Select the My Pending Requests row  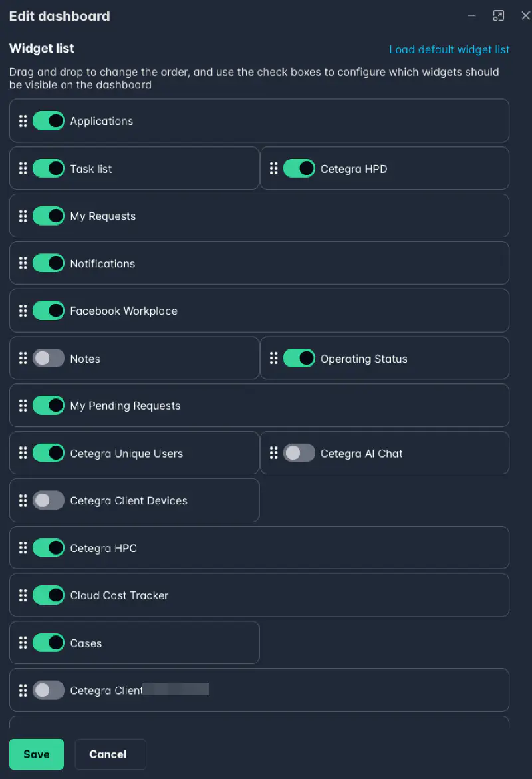coord(266,406)
